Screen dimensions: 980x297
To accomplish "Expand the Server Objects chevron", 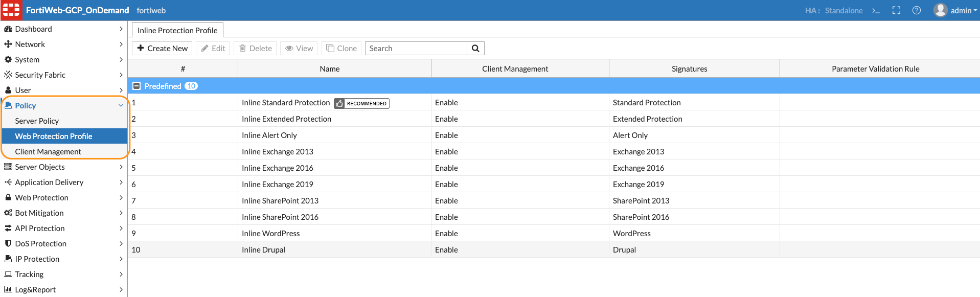I will pos(121,167).
